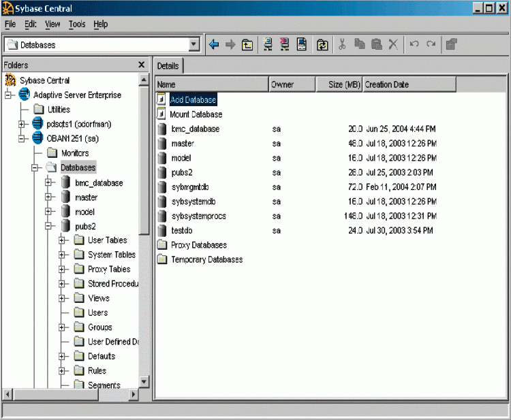Click the Cut scissors icon
Image resolution: width=511 pixels, height=420 pixels.
point(342,44)
